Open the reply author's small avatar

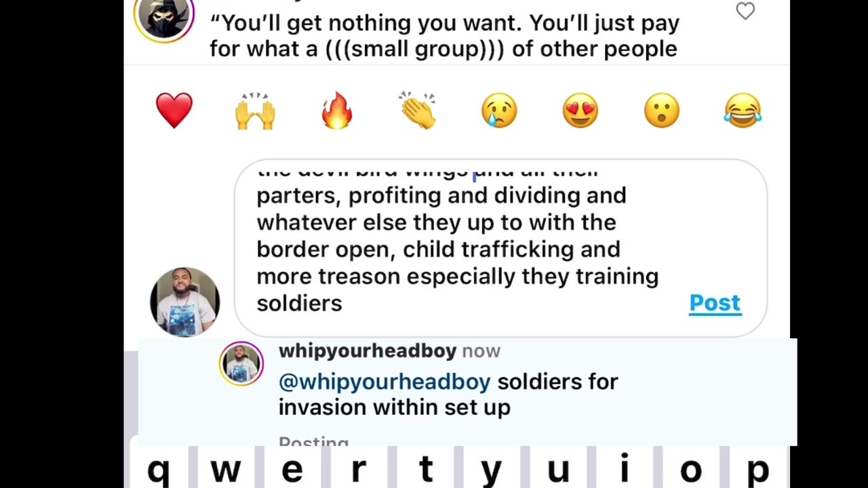[x=241, y=364]
